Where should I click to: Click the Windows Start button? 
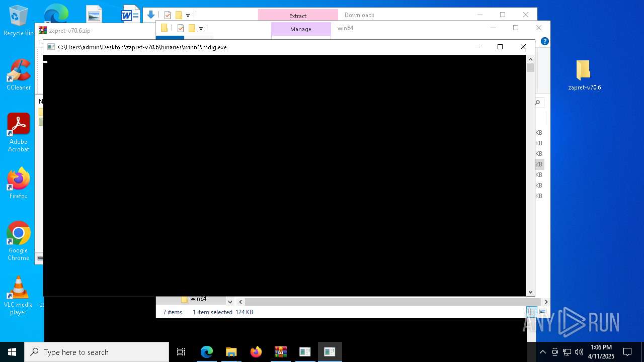click(x=12, y=352)
